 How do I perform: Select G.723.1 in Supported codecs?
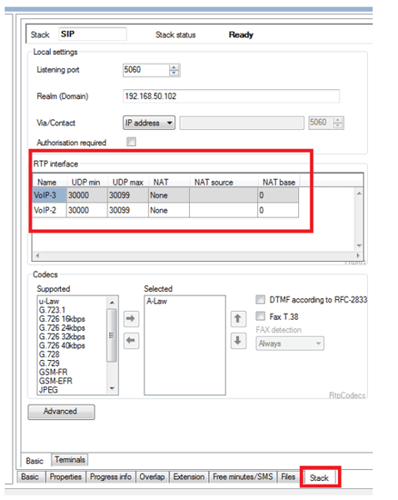52,310
